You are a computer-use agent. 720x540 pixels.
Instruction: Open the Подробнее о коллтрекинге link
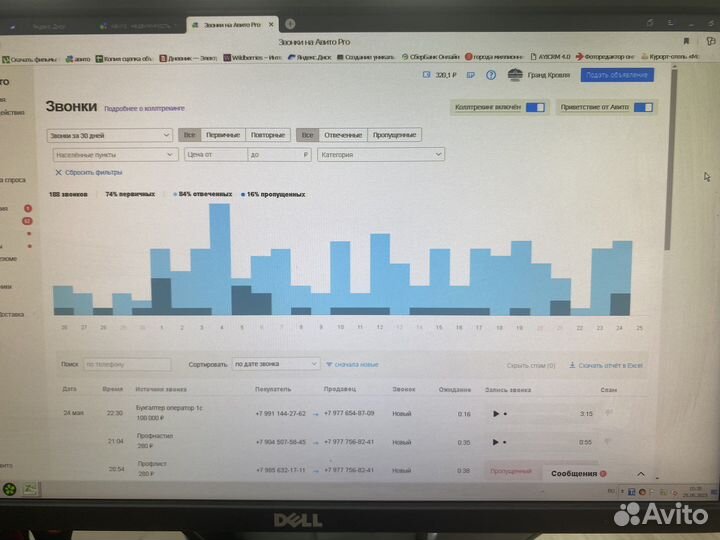coord(144,108)
